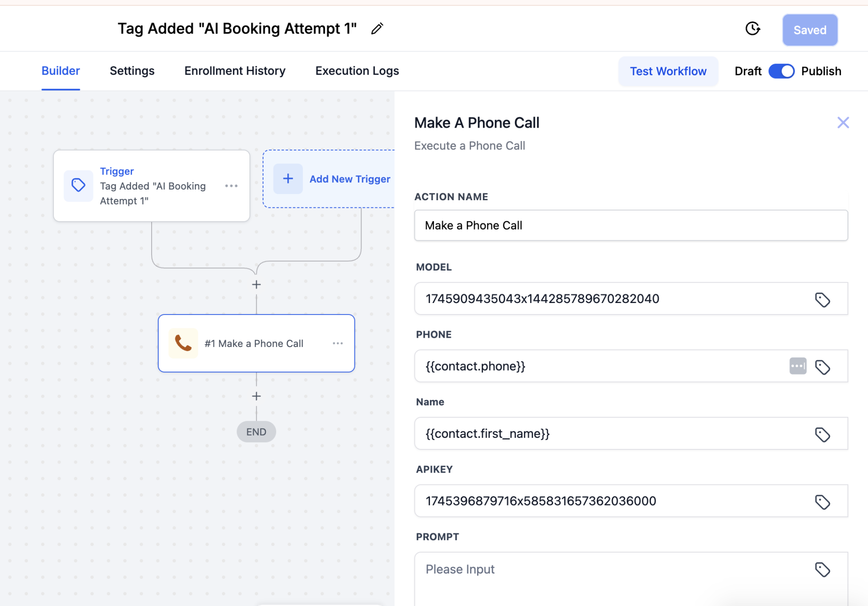
Task: Open the version history clock icon
Action: 752,28
